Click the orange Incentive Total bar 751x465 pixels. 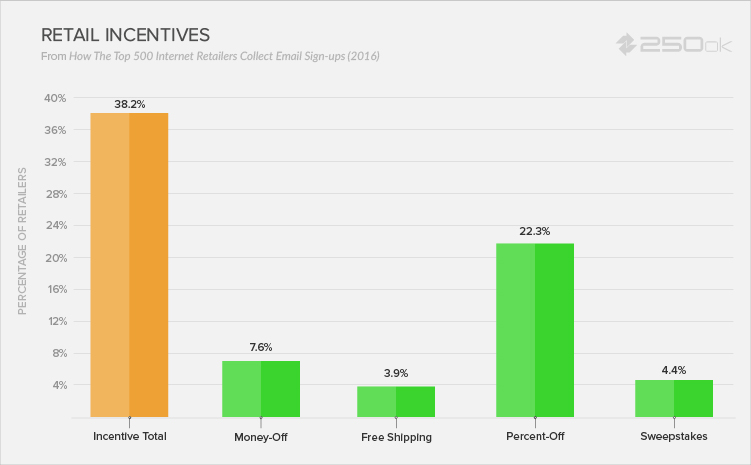129,265
